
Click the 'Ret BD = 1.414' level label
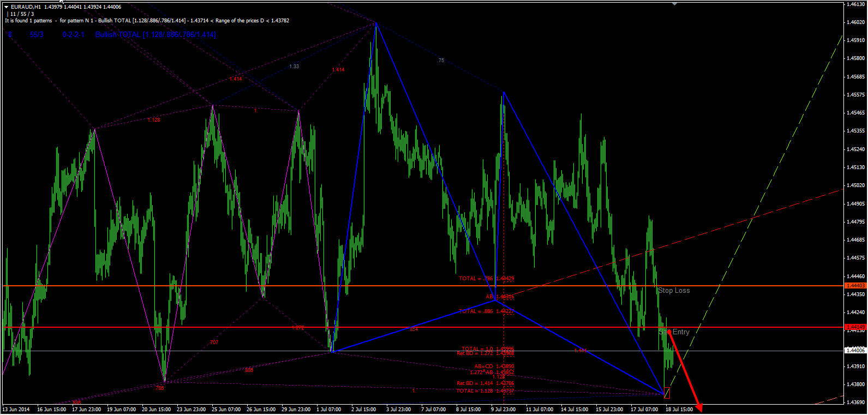(x=485, y=383)
